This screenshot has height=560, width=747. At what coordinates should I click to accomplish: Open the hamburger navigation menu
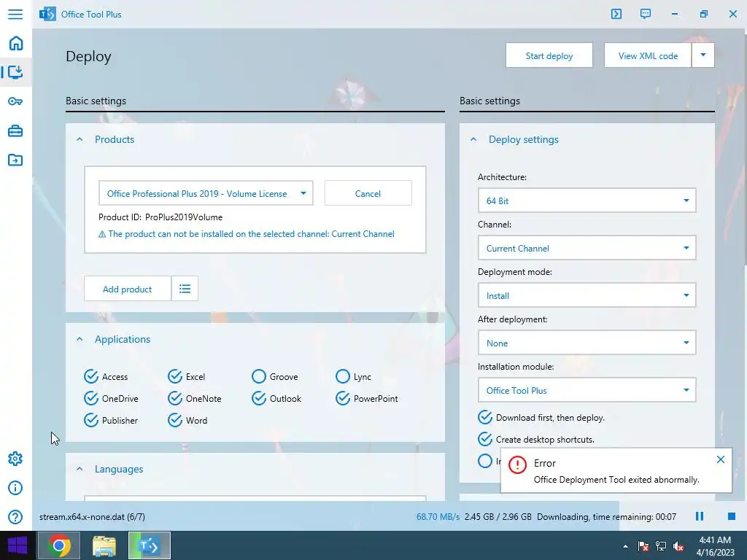[15, 14]
